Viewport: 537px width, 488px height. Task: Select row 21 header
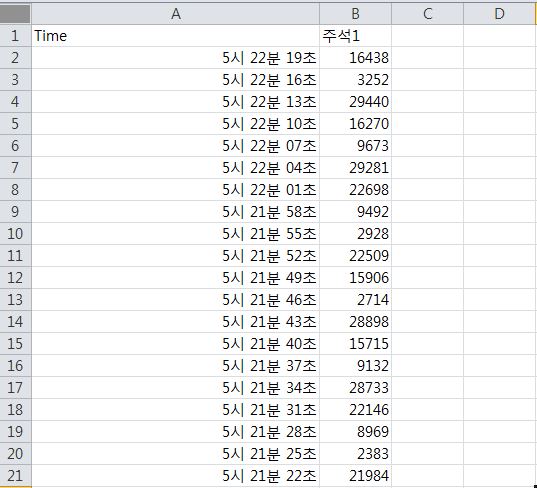click(x=15, y=476)
